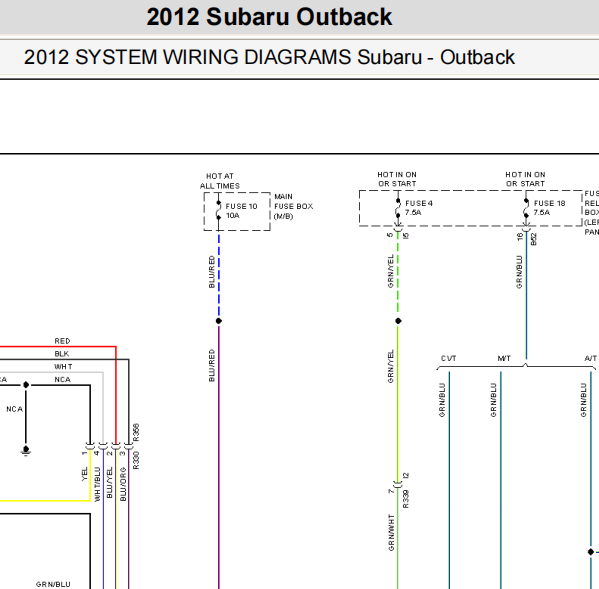Select the "FUSE 4 7.5A" label
The height and width of the screenshot is (589, 599).
pyautogui.click(x=419, y=208)
